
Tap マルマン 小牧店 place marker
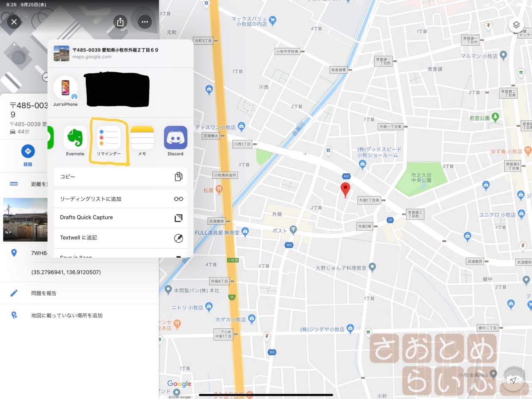pyautogui.click(x=503, y=55)
